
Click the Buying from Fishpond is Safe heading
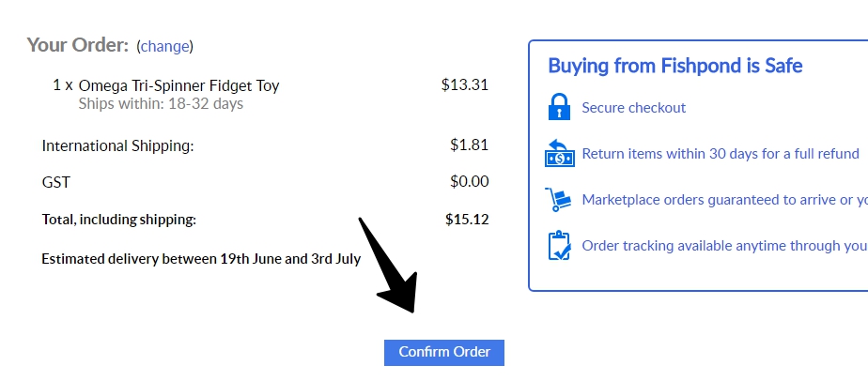[x=674, y=66]
